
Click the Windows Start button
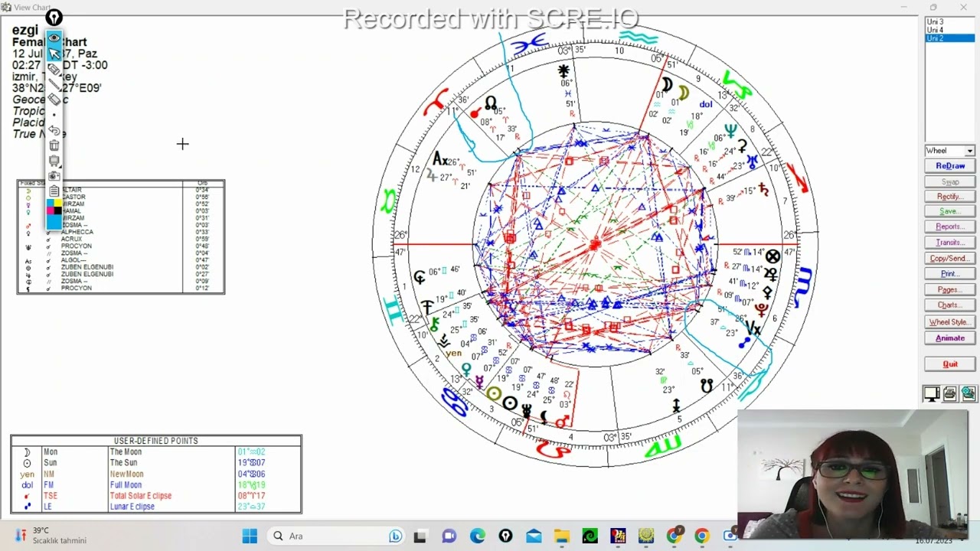coord(250,536)
